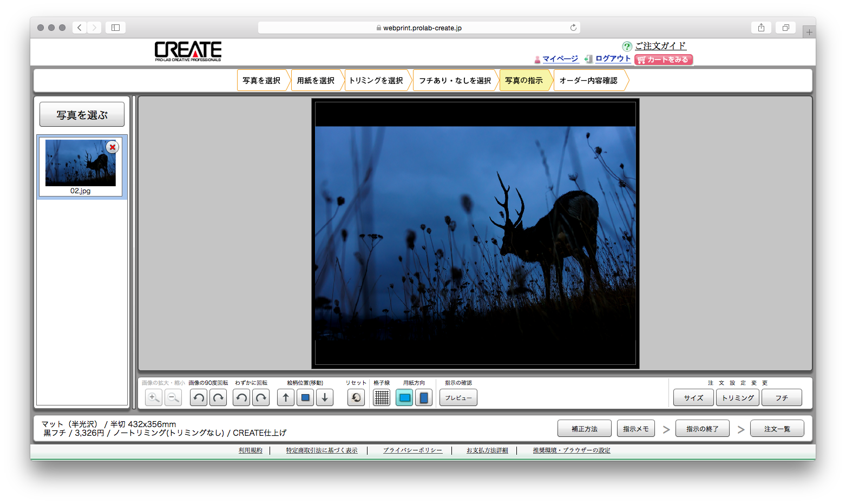Click the ログアウト link
846x504 pixels.
point(613,58)
